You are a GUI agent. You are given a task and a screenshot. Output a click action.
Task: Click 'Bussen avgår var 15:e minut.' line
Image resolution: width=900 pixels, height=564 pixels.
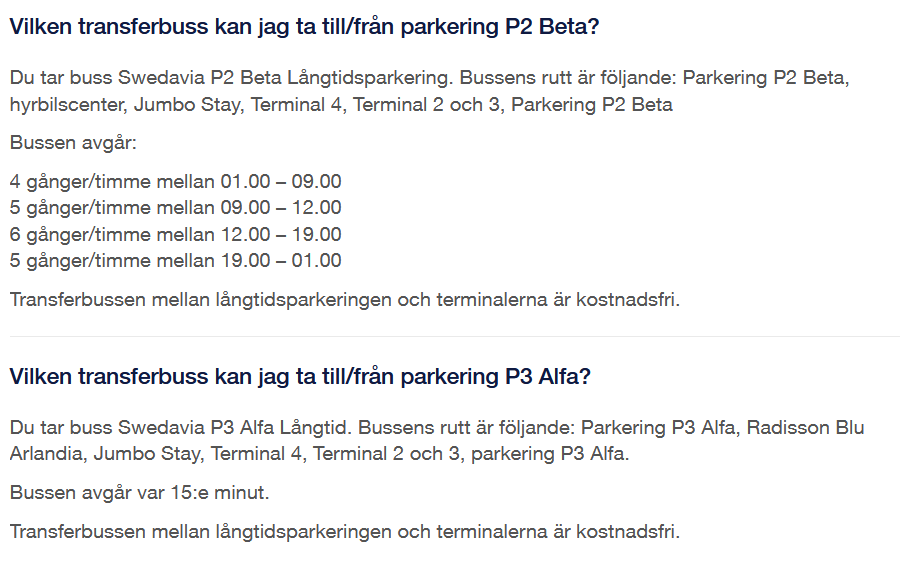coord(139,493)
